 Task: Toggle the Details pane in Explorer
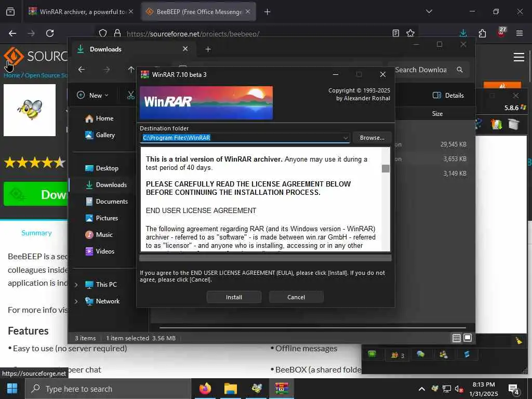[x=448, y=96]
